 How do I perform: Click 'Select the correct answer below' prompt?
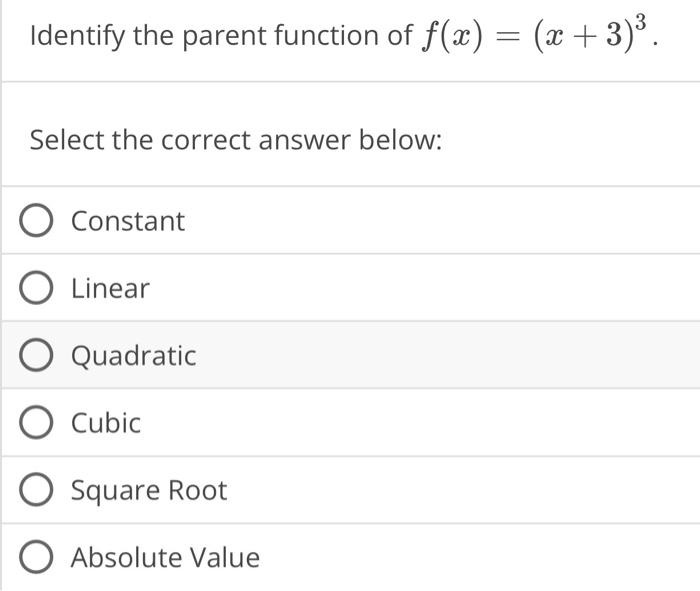point(236,140)
